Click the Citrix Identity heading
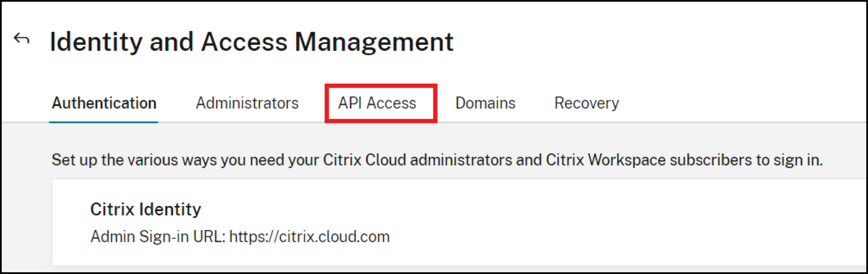Screen dimensions: 868x274 point(146,210)
